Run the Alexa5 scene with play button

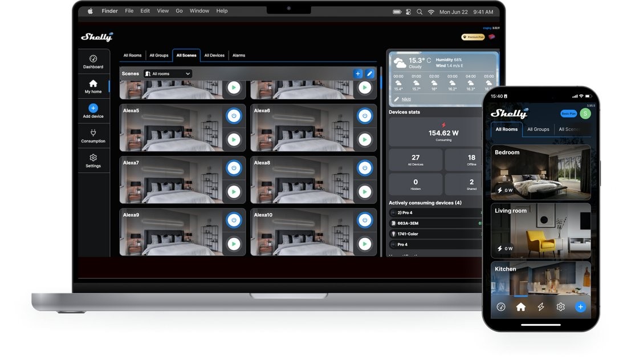tap(234, 140)
